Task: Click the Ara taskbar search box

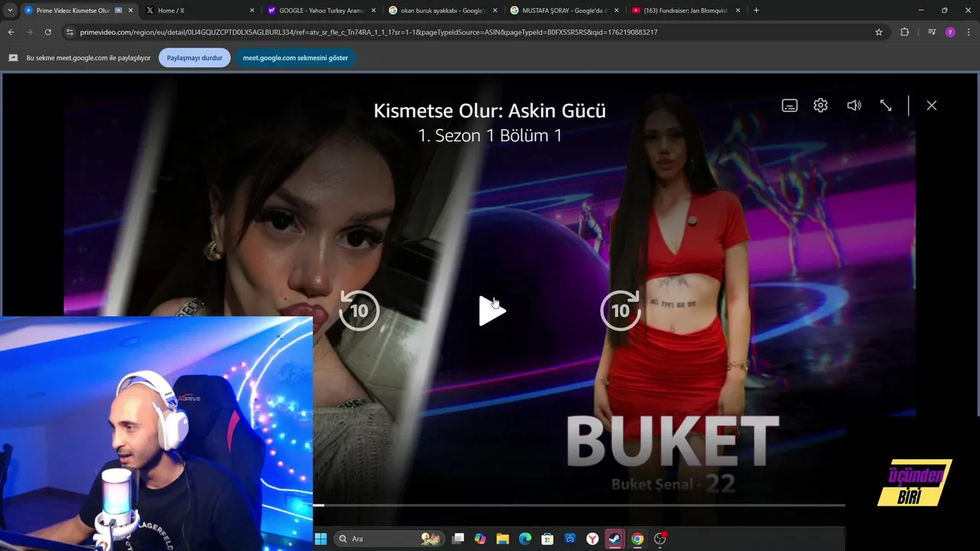Action: point(389,539)
